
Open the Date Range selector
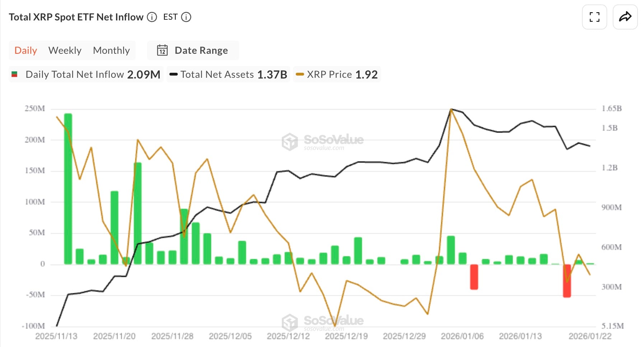[x=201, y=50]
